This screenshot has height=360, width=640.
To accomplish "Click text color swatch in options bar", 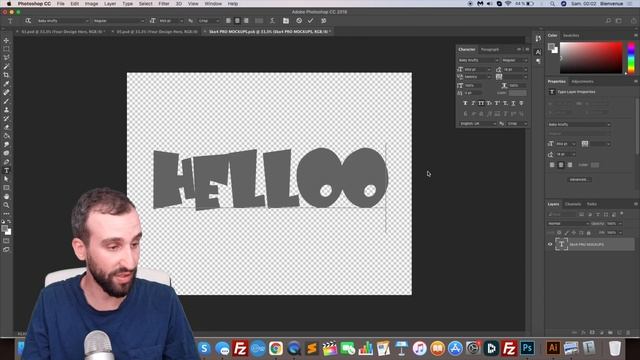I will [259, 20].
